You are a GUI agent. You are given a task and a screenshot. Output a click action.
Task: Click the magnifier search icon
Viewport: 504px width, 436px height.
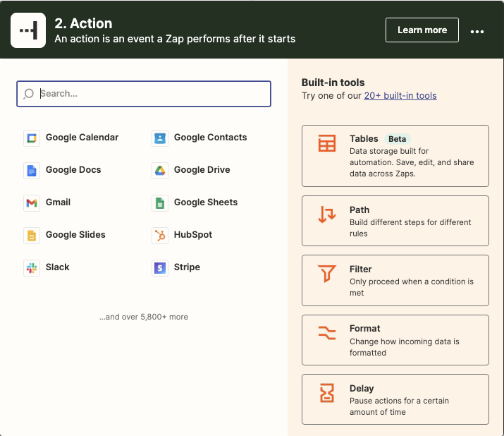click(x=29, y=94)
